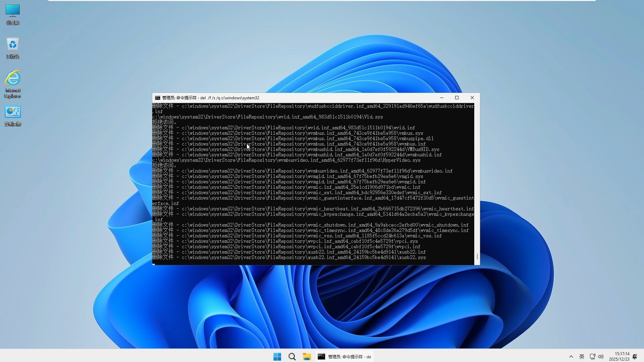Open volume speaker tray icon
This screenshot has height=362, width=644.
pyautogui.click(x=601, y=357)
